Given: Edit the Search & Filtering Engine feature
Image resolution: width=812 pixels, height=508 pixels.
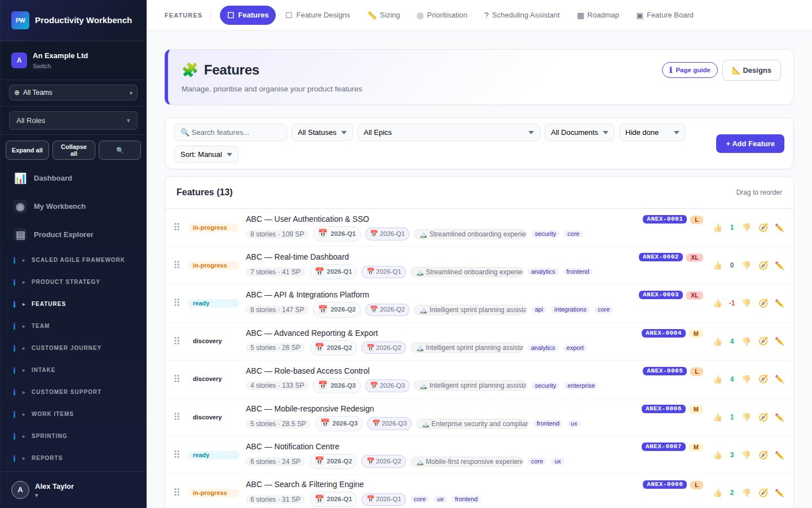Looking at the screenshot, I should pos(779,493).
